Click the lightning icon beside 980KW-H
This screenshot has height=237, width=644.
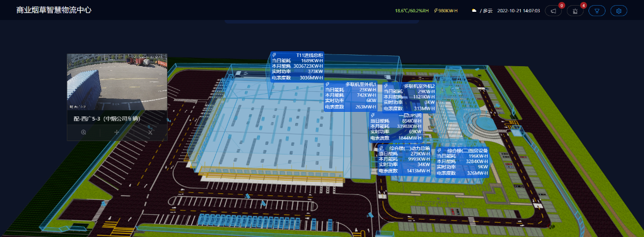tap(436, 11)
